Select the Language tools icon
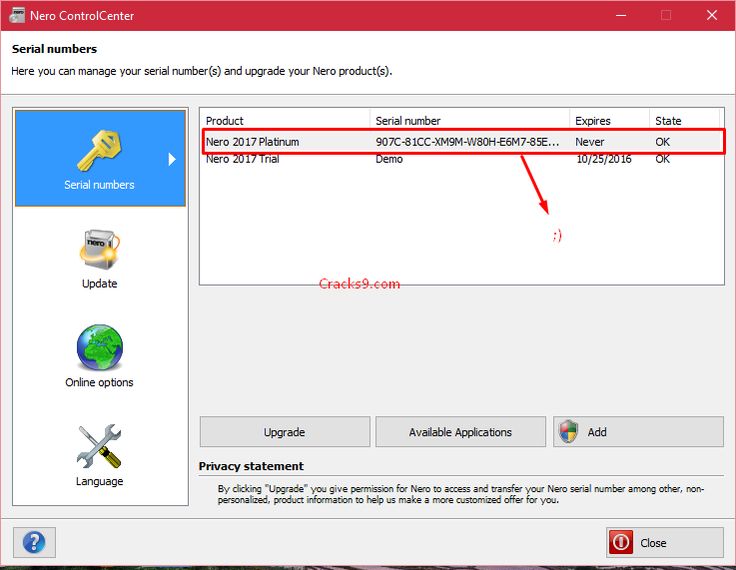Viewport: 736px width, 570px height. [100, 446]
